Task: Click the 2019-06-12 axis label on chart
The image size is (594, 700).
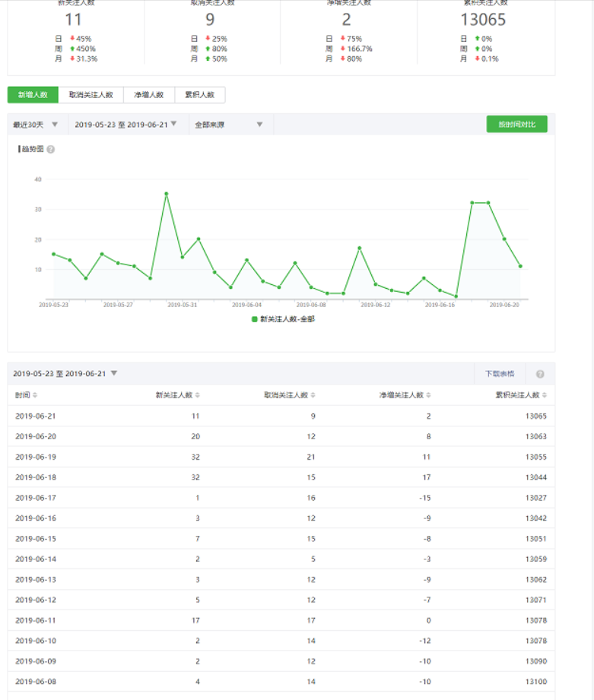Action: [x=375, y=305]
